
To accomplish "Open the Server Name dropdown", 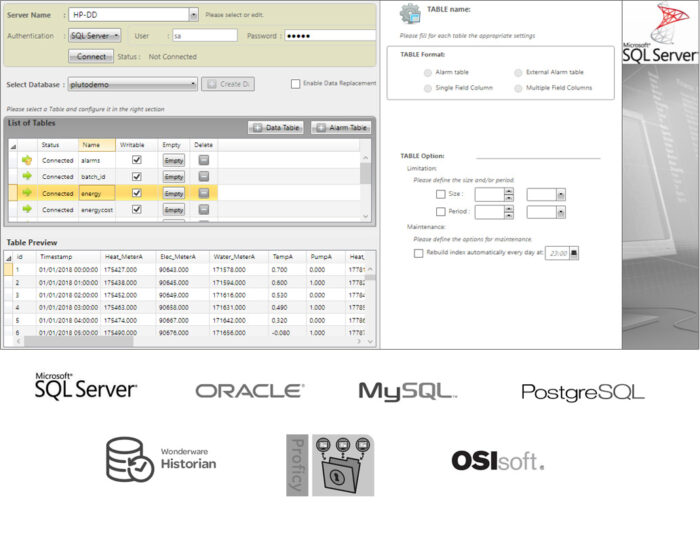I will (193, 15).
